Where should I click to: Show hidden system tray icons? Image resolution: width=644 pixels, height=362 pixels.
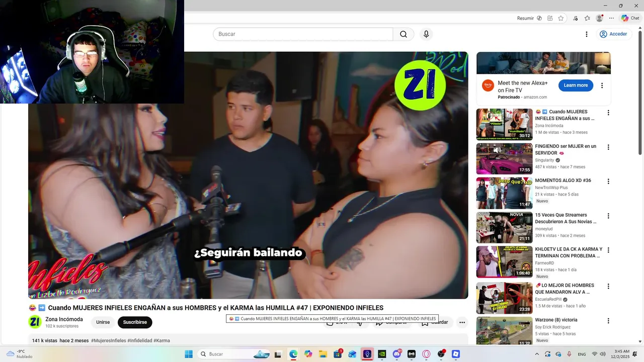coord(537,354)
